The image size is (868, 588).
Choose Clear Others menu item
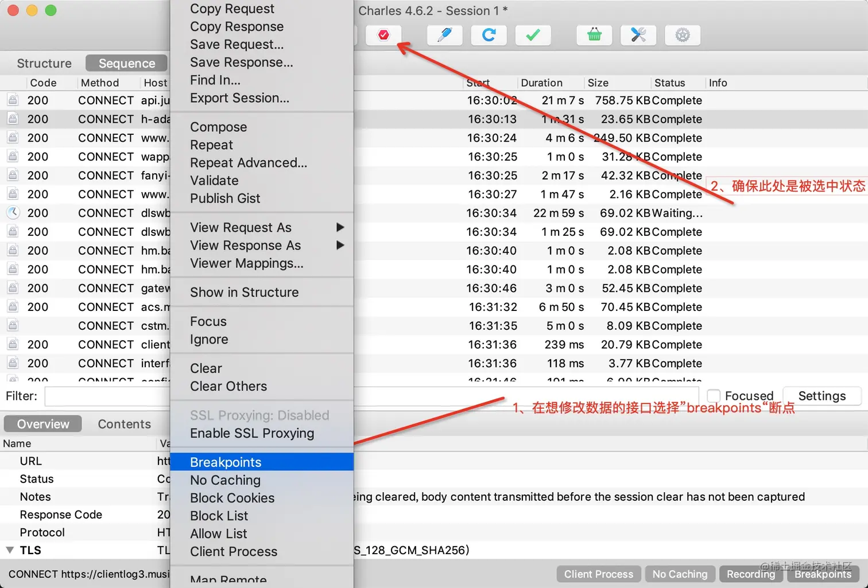262,386
